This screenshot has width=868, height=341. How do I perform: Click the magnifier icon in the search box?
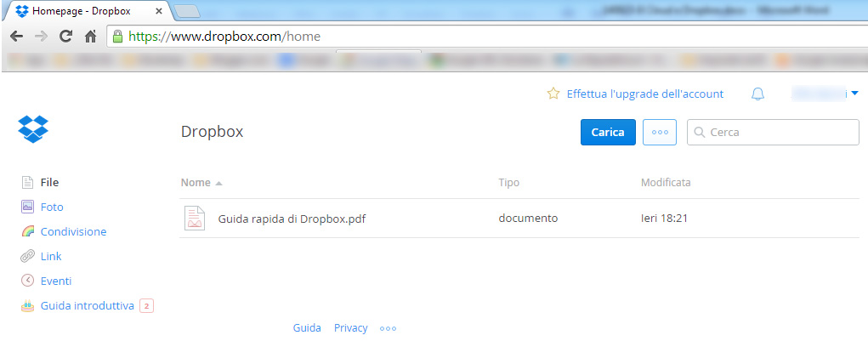click(699, 133)
